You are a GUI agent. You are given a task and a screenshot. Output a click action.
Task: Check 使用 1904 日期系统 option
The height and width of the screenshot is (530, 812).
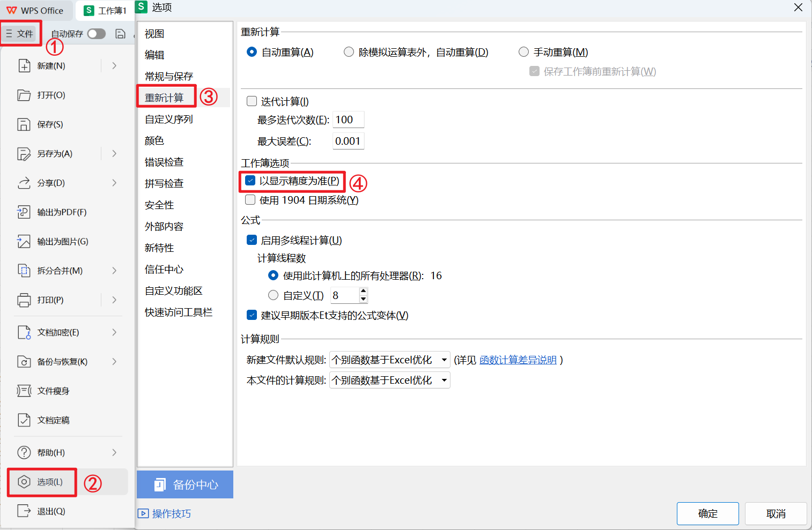click(250, 200)
